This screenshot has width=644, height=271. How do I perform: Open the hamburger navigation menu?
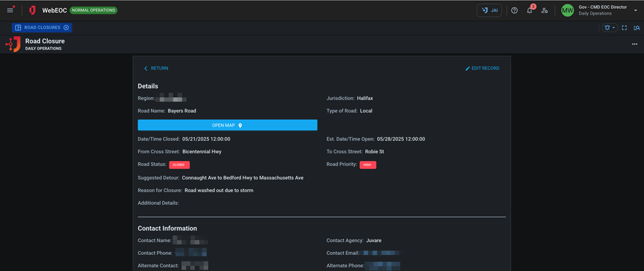pyautogui.click(x=10, y=10)
